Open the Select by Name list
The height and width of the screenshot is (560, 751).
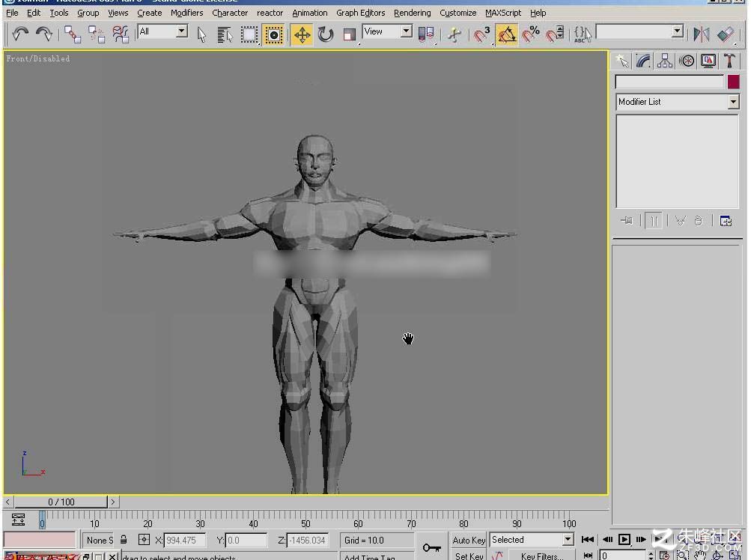(x=224, y=34)
